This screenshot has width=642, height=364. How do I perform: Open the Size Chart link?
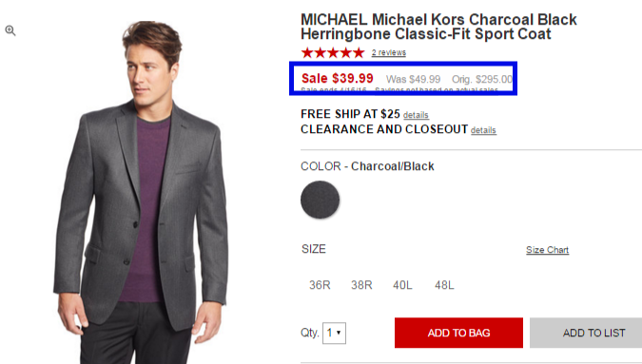(548, 250)
